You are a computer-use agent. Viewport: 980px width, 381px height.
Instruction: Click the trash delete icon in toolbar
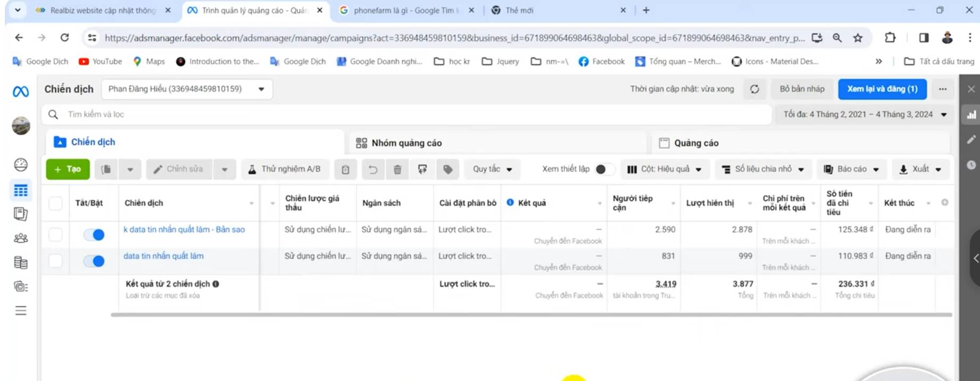tap(397, 170)
